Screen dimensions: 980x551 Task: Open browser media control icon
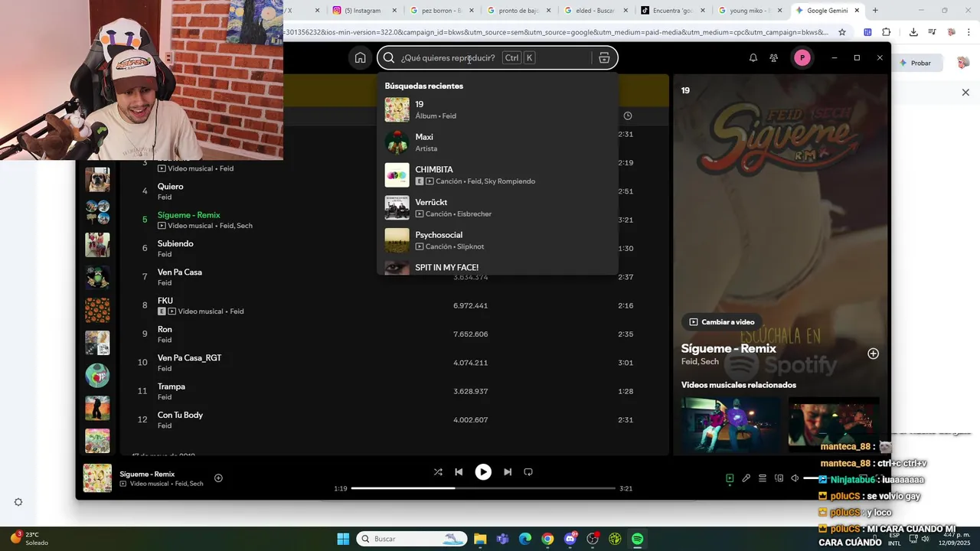[x=932, y=32]
